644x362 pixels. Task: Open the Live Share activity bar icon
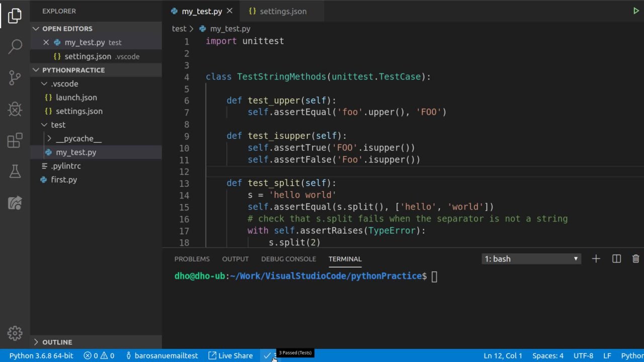click(x=15, y=203)
